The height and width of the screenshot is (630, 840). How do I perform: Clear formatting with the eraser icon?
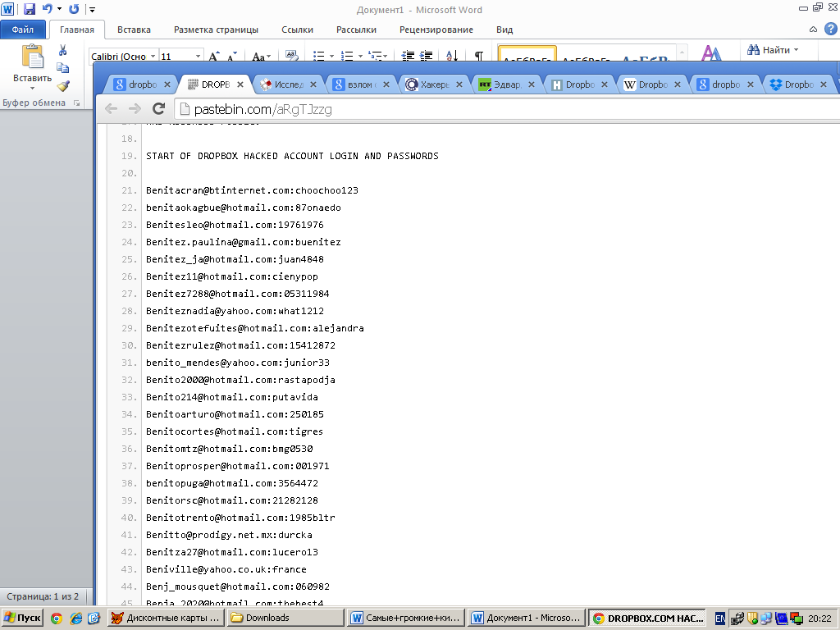[x=291, y=56]
